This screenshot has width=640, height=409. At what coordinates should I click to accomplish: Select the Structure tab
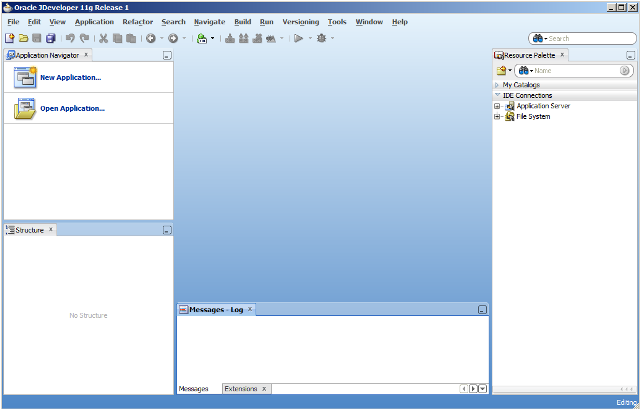click(29, 230)
